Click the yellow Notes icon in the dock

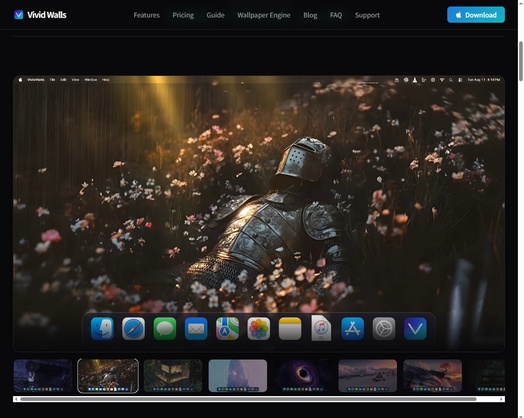290,329
